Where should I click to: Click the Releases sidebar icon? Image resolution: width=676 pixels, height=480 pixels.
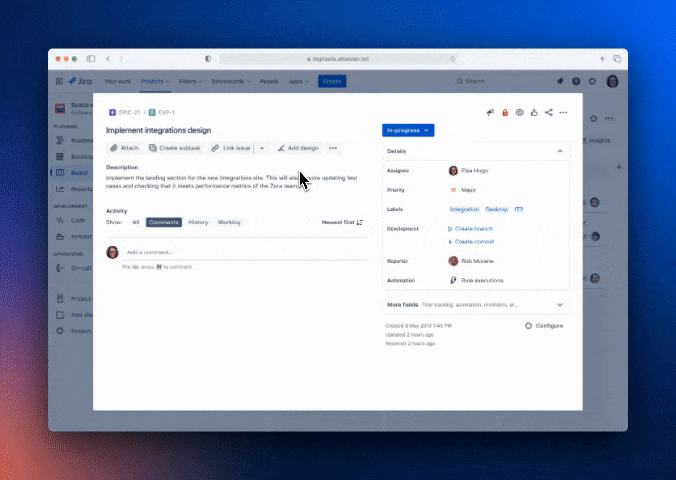(60, 236)
